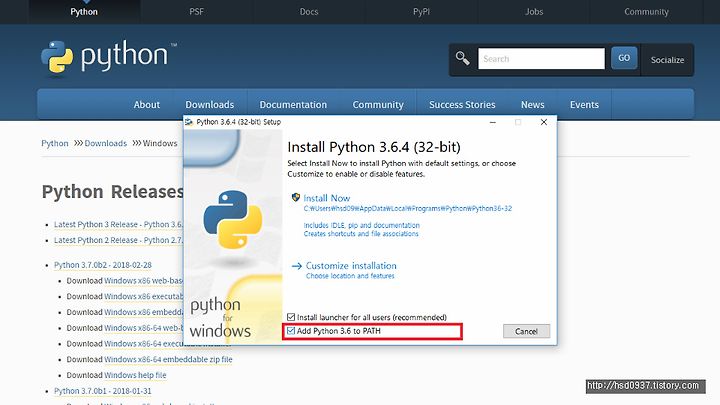Click the Python logo on the website header
Viewport: 720px width, 405px height.
[108, 57]
